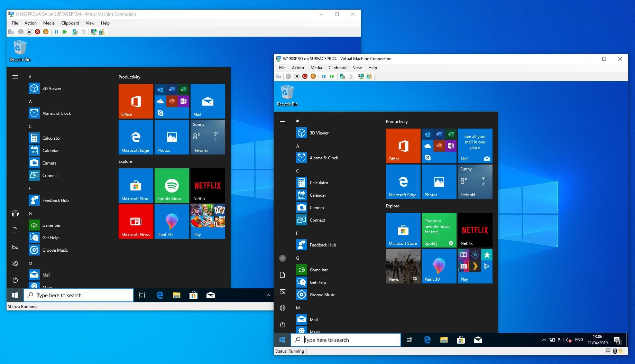Click Share icon in W1903PRO toolbar

coord(369,76)
